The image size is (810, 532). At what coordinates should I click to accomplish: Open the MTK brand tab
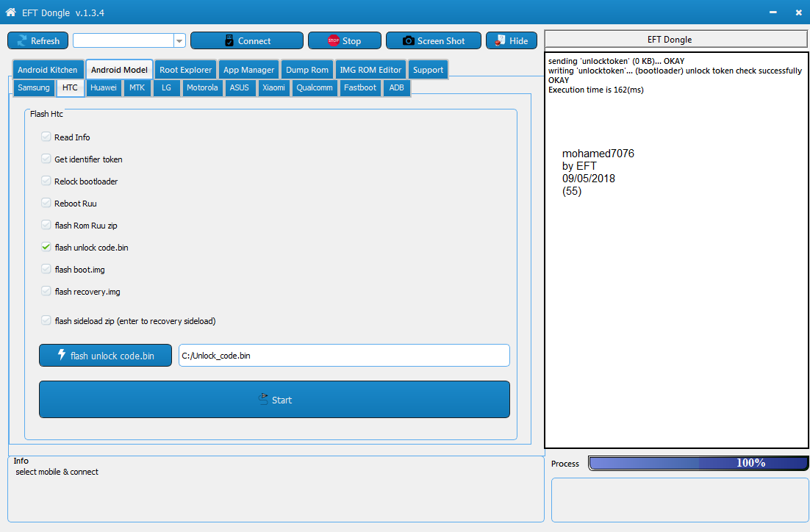pyautogui.click(x=137, y=87)
